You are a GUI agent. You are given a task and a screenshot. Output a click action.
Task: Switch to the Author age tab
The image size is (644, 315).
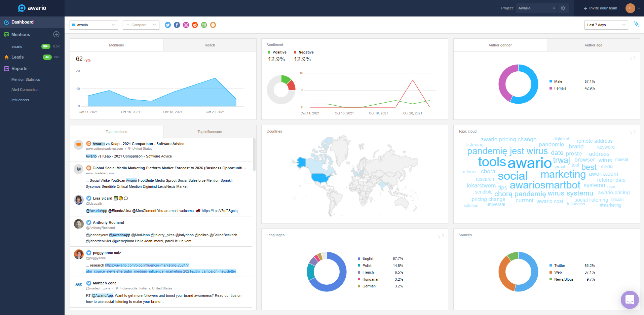(593, 45)
